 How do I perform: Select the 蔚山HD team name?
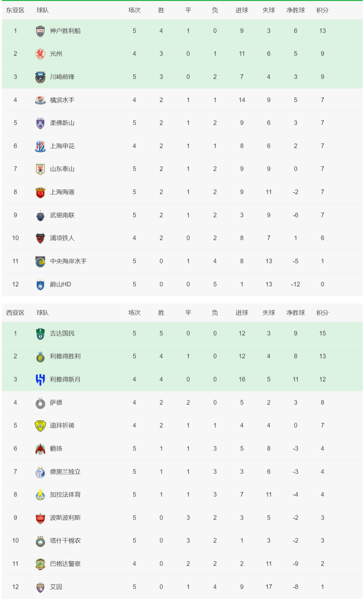(x=60, y=284)
